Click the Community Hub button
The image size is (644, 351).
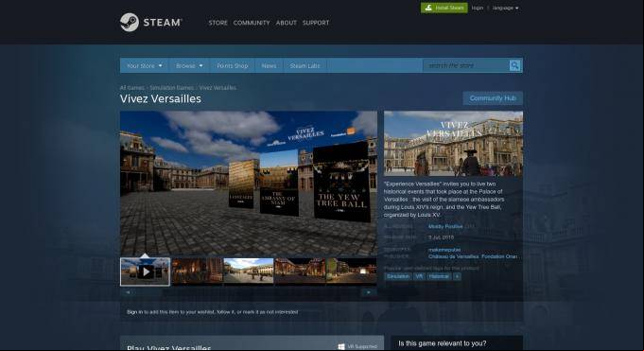[x=493, y=98]
